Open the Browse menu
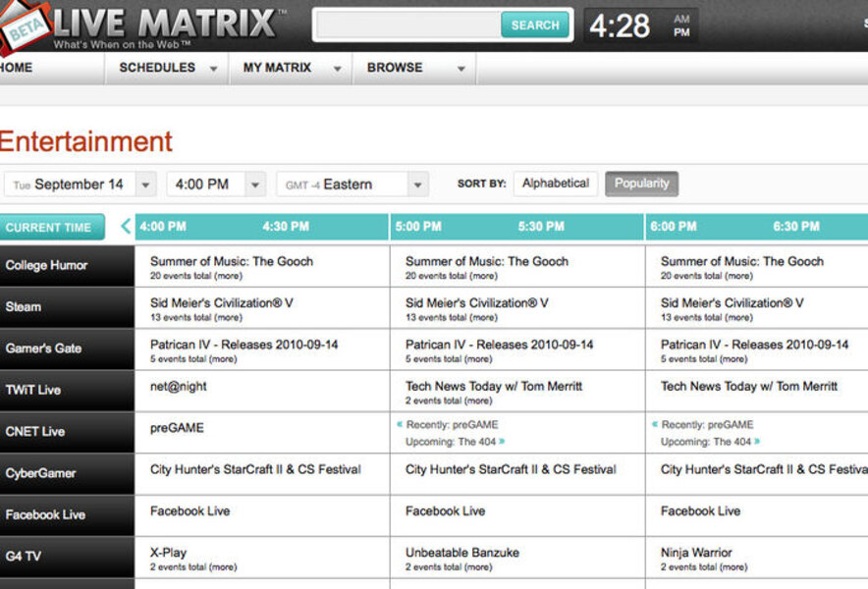868x589 pixels. (x=394, y=68)
